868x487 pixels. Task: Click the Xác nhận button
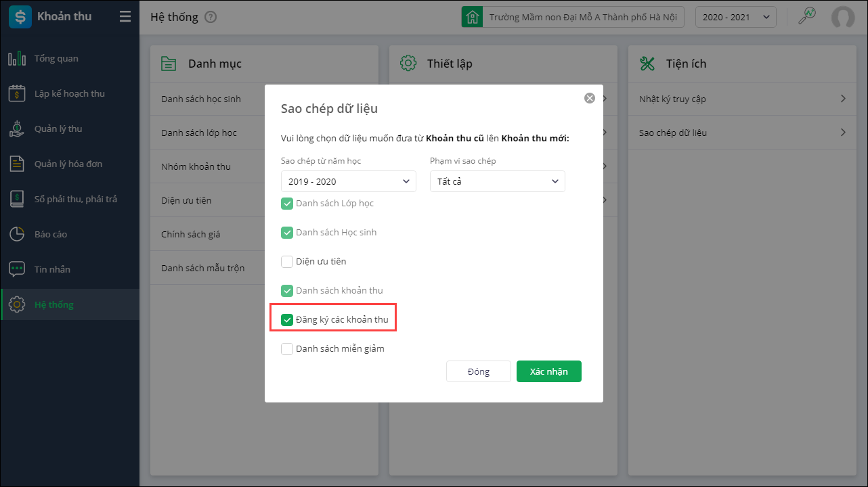click(548, 371)
